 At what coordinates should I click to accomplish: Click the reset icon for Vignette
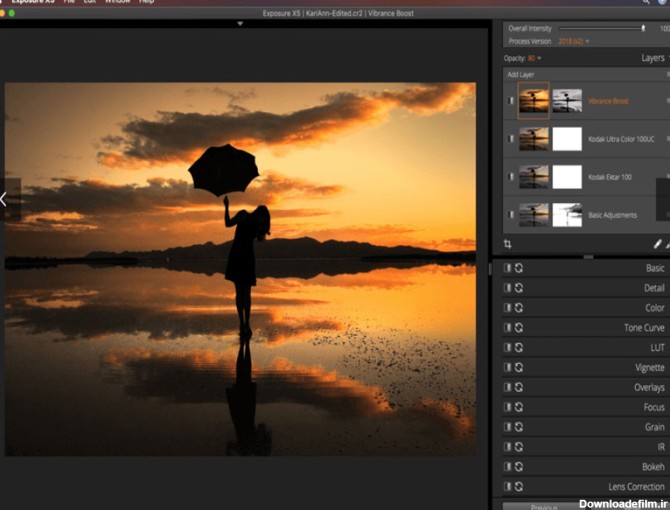(519, 368)
